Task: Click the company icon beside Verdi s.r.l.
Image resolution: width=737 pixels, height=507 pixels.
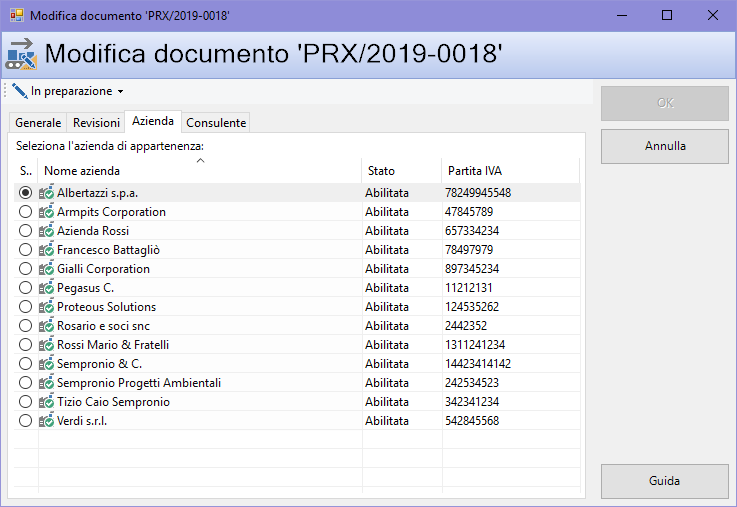Action: pyautogui.click(x=47, y=421)
